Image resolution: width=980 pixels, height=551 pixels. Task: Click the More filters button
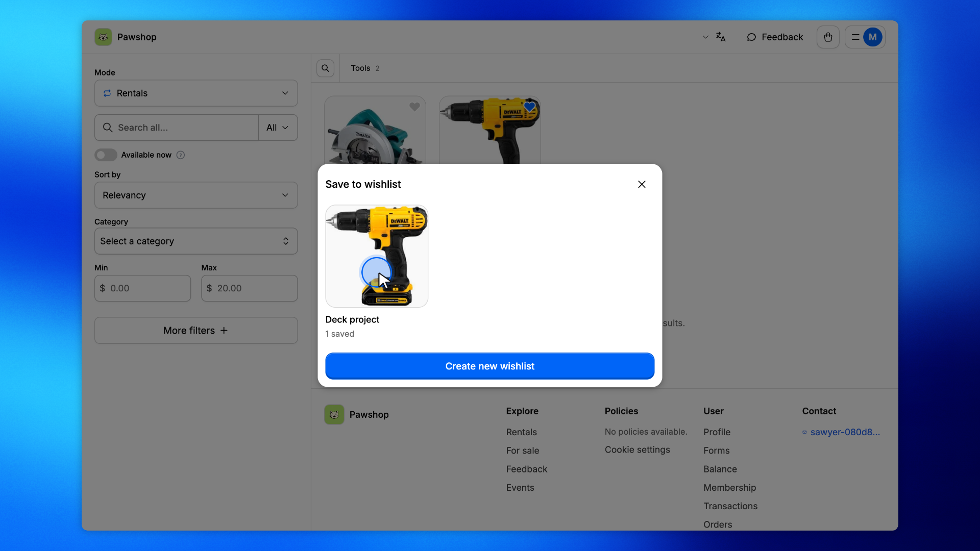[x=196, y=331]
